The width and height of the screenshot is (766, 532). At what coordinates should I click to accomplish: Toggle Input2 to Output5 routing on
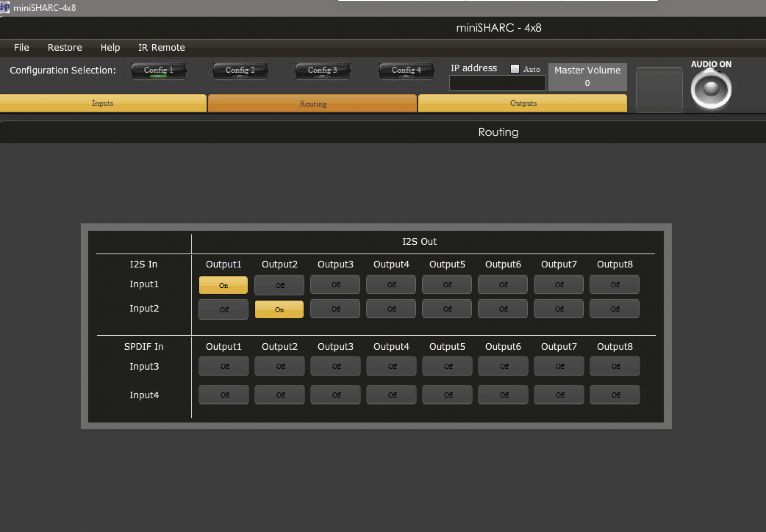click(x=447, y=309)
